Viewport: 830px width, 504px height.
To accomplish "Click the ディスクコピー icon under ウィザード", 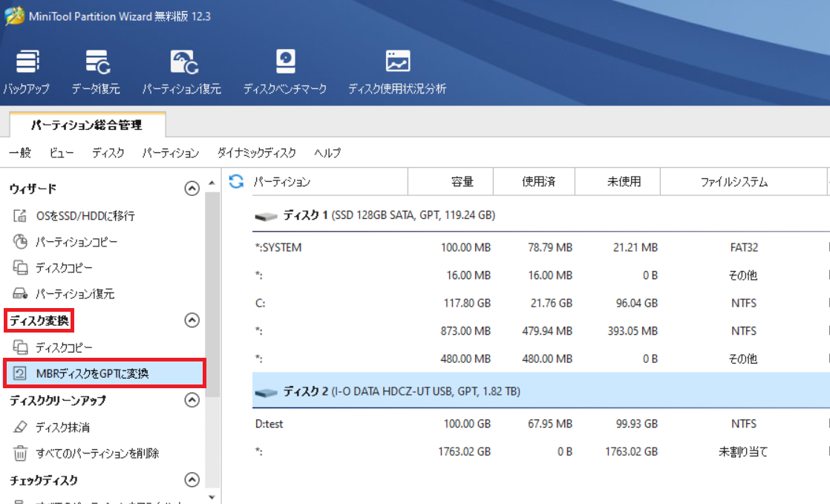I will (x=20, y=267).
